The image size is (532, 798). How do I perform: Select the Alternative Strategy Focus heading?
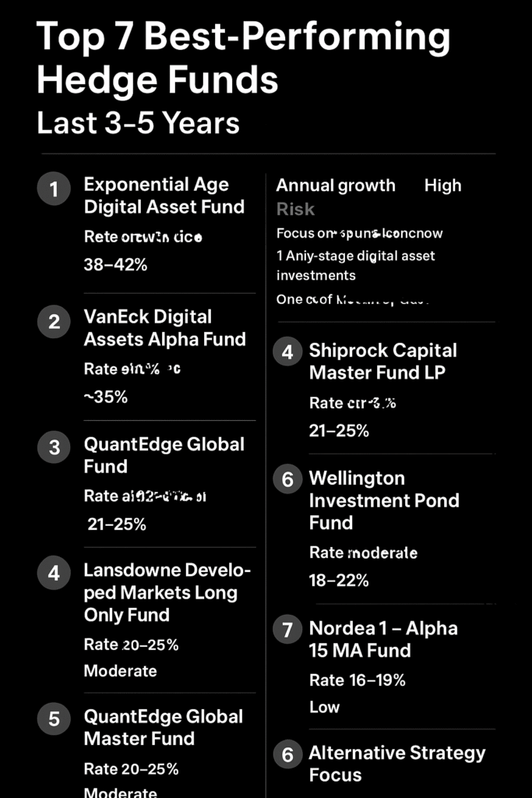tap(396, 764)
